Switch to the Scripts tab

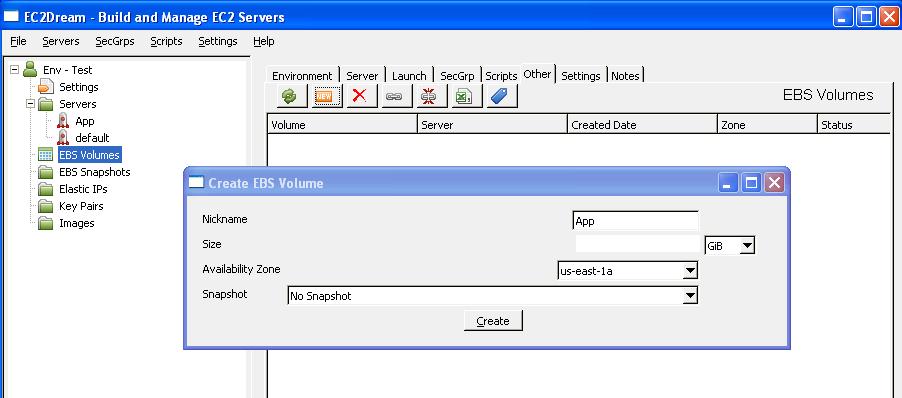coord(501,76)
